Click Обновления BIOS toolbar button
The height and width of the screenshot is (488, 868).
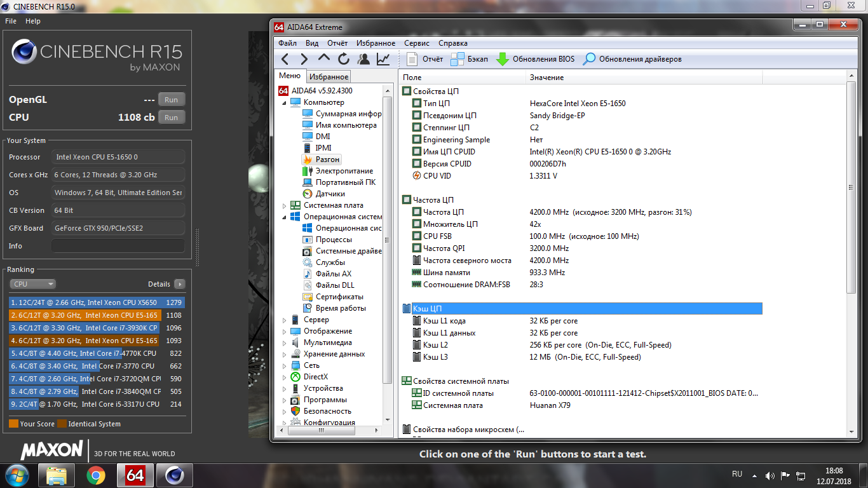[536, 59]
